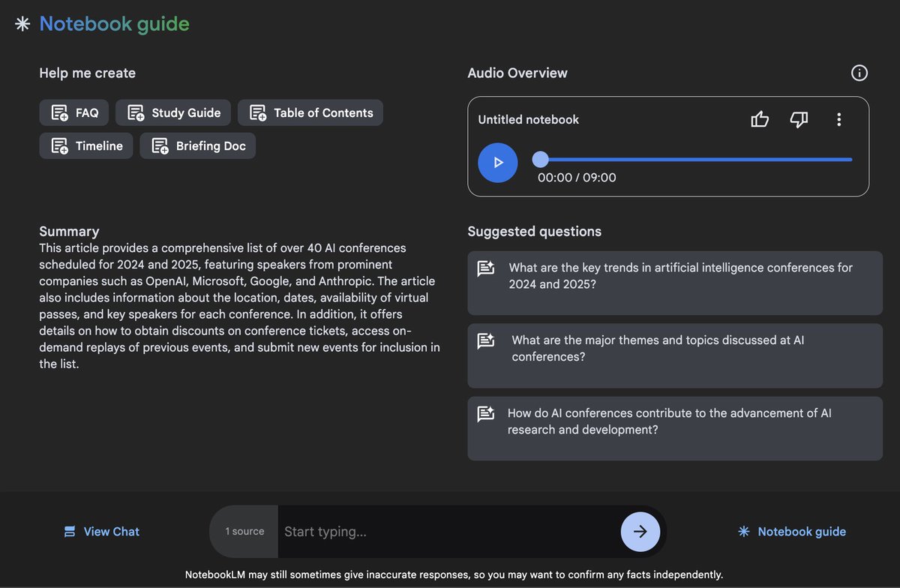
Task: Focus the Start typing input field
Action: pyautogui.click(x=448, y=532)
